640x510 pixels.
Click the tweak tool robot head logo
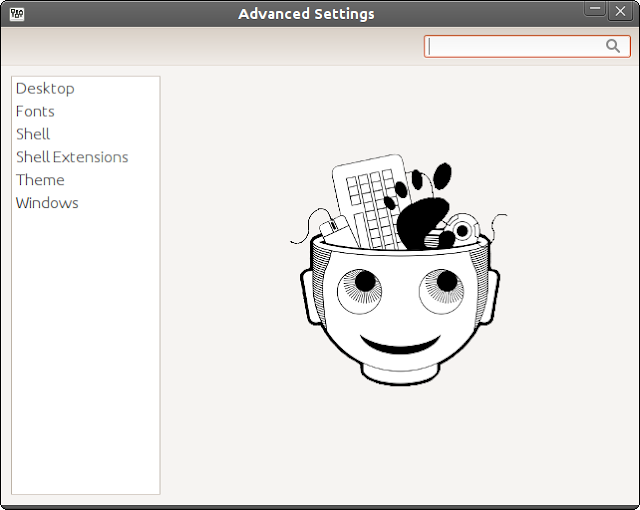pos(399,270)
